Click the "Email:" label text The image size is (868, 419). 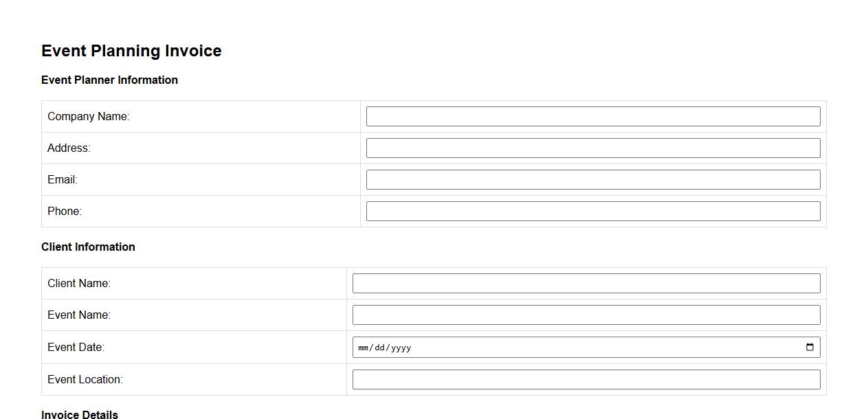[x=63, y=180]
